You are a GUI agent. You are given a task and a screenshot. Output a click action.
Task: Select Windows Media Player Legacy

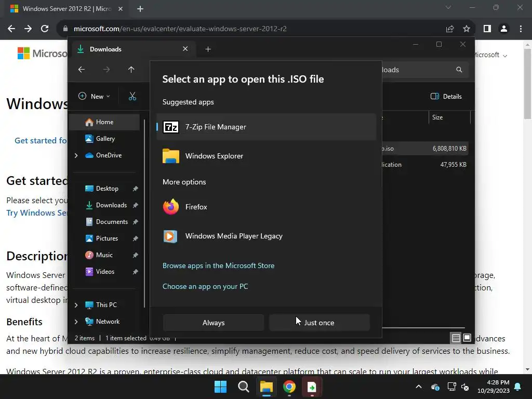pos(267,236)
